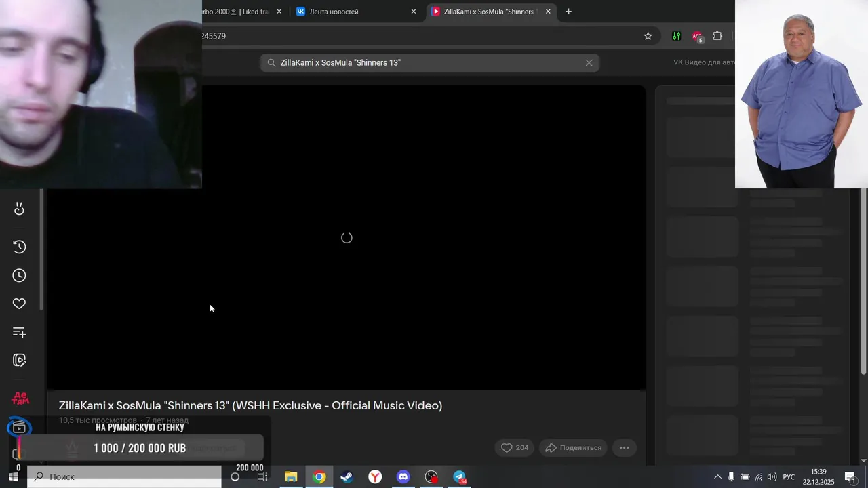Open Telegram from the taskbar
The image size is (868, 488).
[x=459, y=476]
